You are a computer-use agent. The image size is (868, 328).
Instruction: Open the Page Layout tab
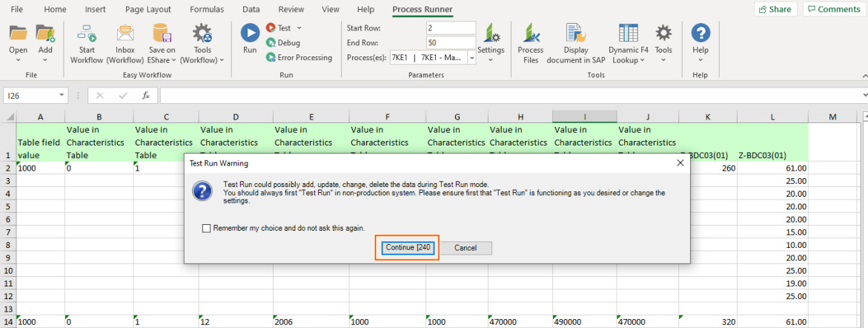tap(148, 10)
